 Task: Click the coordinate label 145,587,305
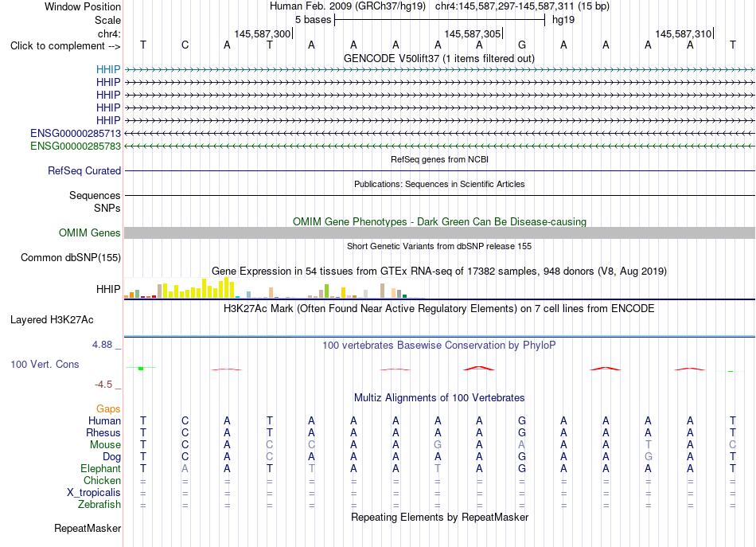[x=473, y=33]
